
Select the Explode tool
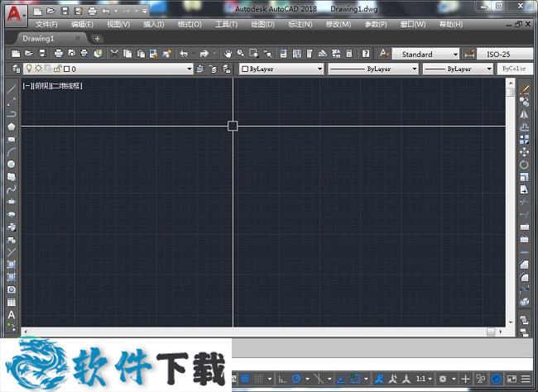coord(524,302)
